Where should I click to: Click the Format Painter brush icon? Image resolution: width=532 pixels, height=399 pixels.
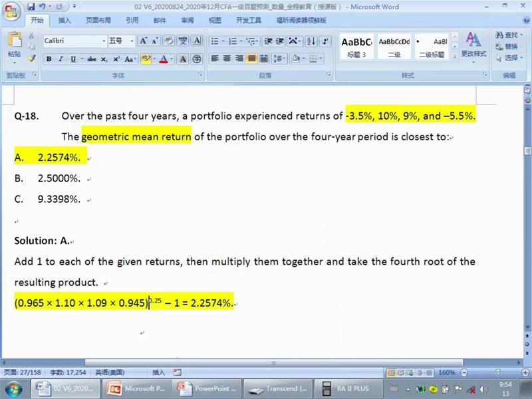31,59
